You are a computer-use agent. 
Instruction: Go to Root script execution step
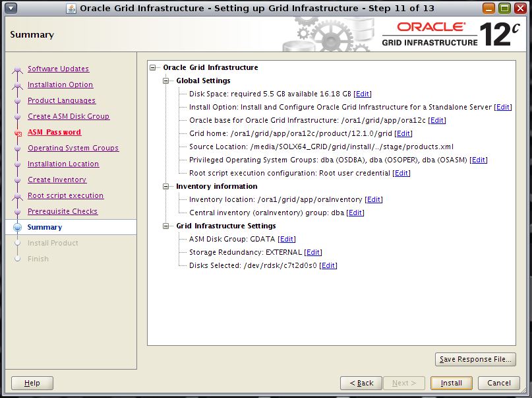click(66, 195)
